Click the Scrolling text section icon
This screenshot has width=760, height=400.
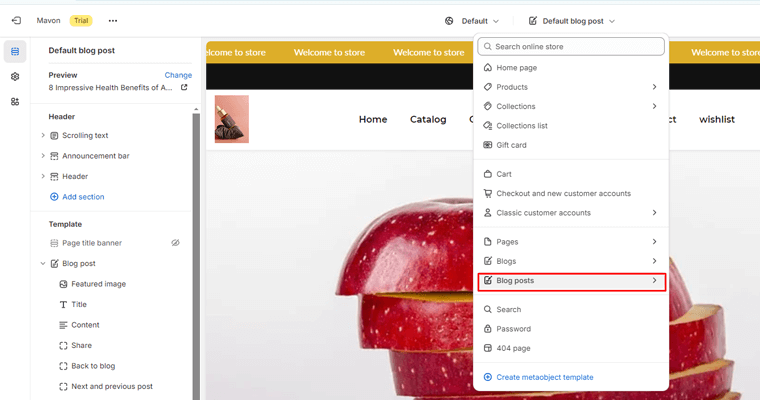[x=54, y=136]
